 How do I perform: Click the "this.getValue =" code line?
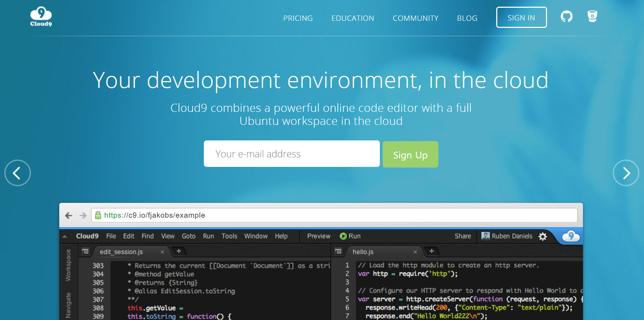pyautogui.click(x=155, y=308)
